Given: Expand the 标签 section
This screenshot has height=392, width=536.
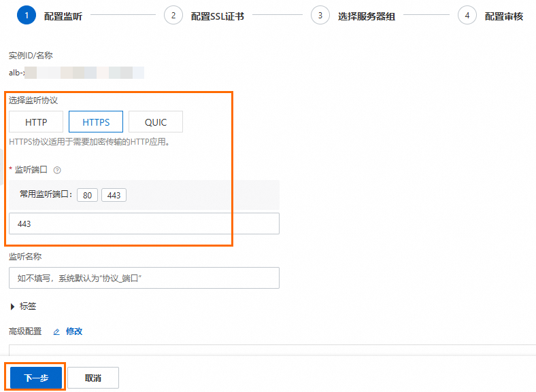Looking at the screenshot, I should 23,306.
